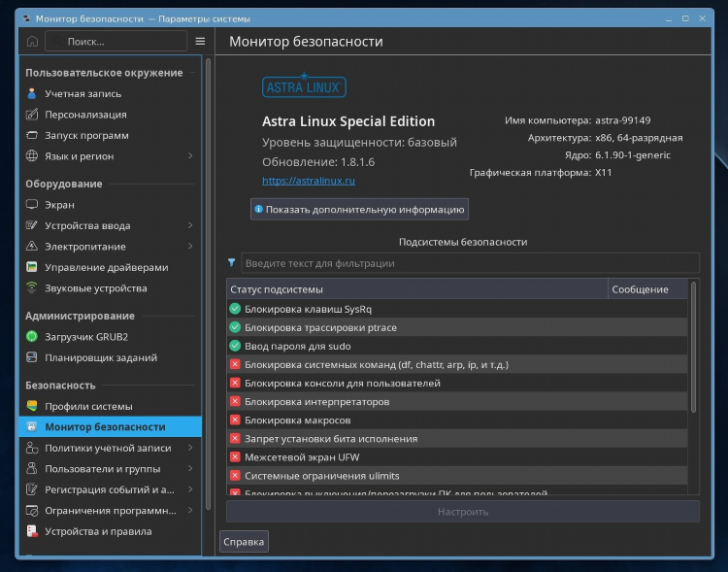Click the Устройства ввода icon
This screenshot has width=728, height=572.
(x=32, y=225)
